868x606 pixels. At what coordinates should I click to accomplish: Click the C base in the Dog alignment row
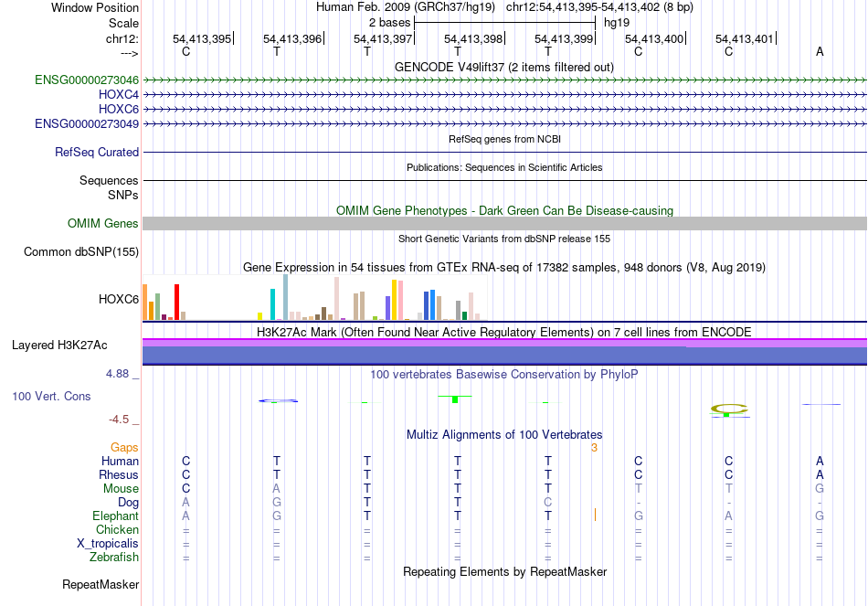click(547, 503)
